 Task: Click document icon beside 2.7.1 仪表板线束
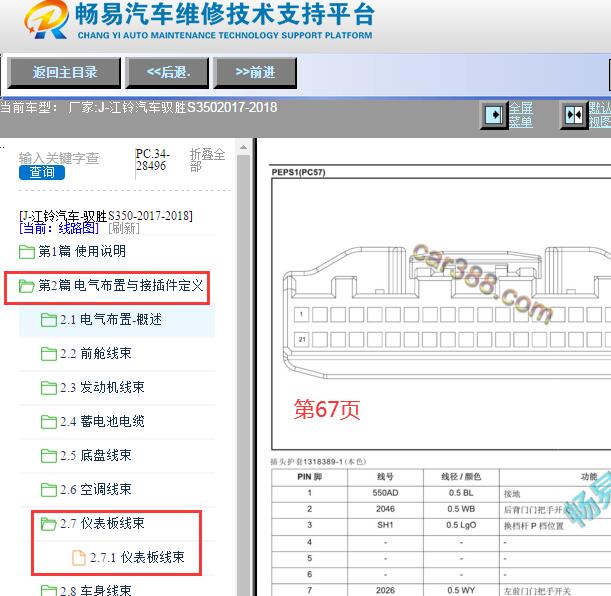[79, 558]
